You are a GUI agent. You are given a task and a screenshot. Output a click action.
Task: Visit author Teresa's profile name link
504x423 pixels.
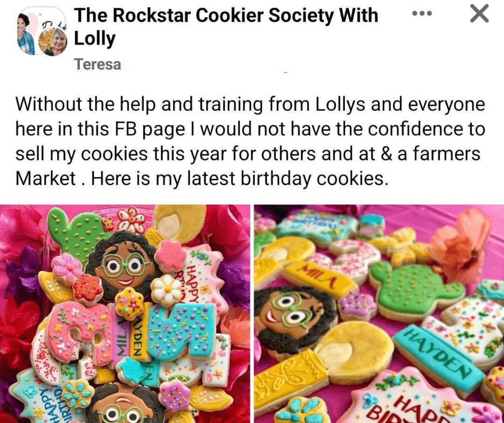click(98, 64)
